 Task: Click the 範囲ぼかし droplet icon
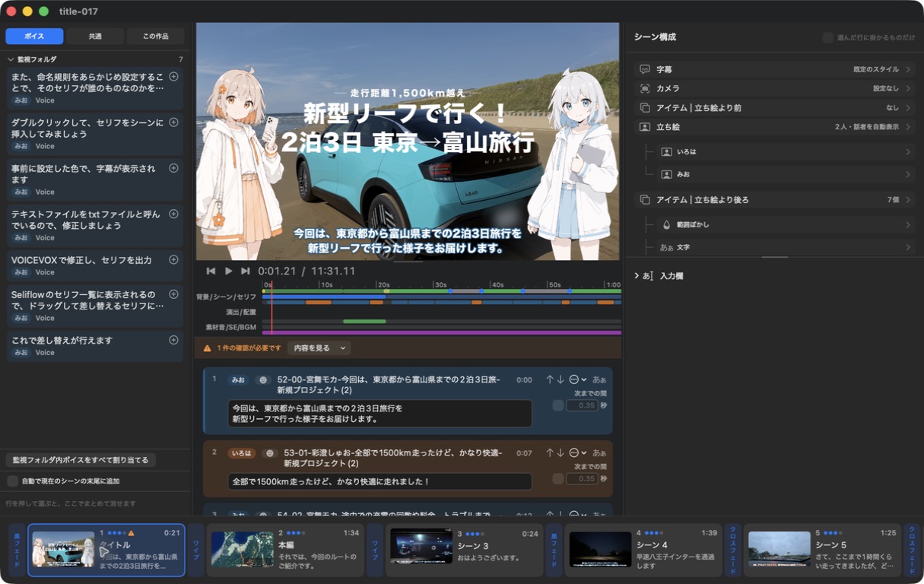[x=667, y=225]
